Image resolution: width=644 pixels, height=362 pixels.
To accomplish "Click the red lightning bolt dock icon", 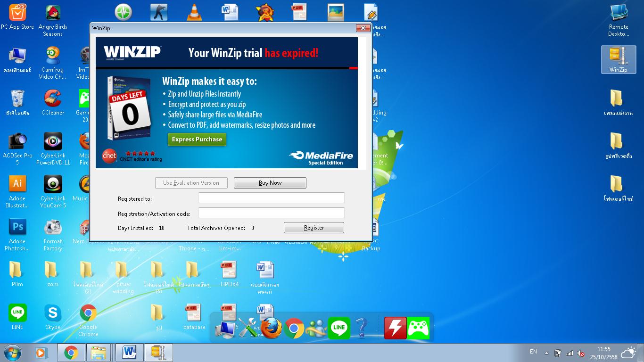I will (395, 328).
